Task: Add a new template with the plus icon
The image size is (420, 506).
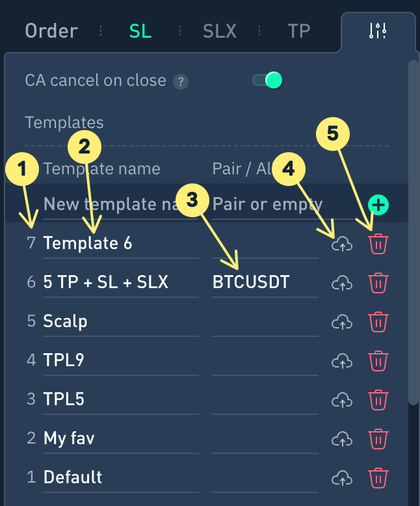Action: [378, 205]
